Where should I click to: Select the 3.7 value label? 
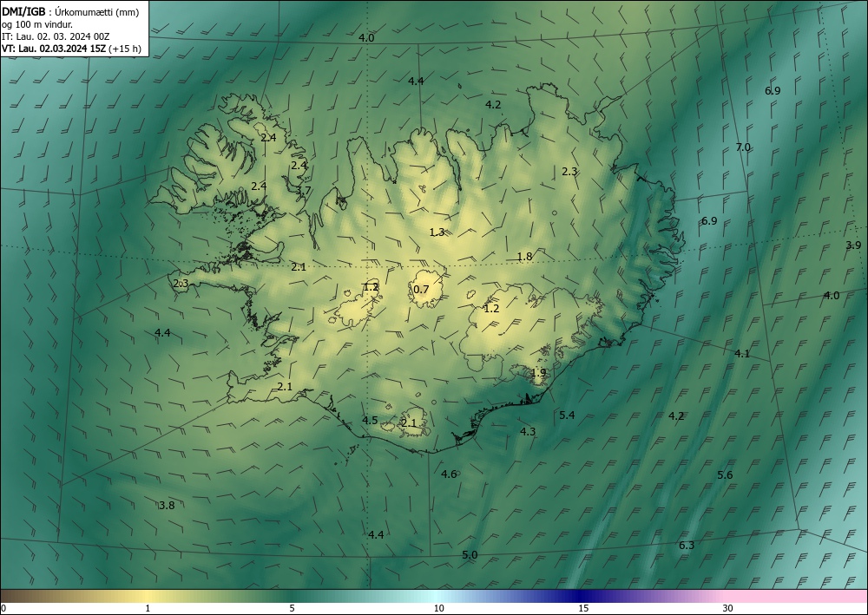[x=303, y=191]
